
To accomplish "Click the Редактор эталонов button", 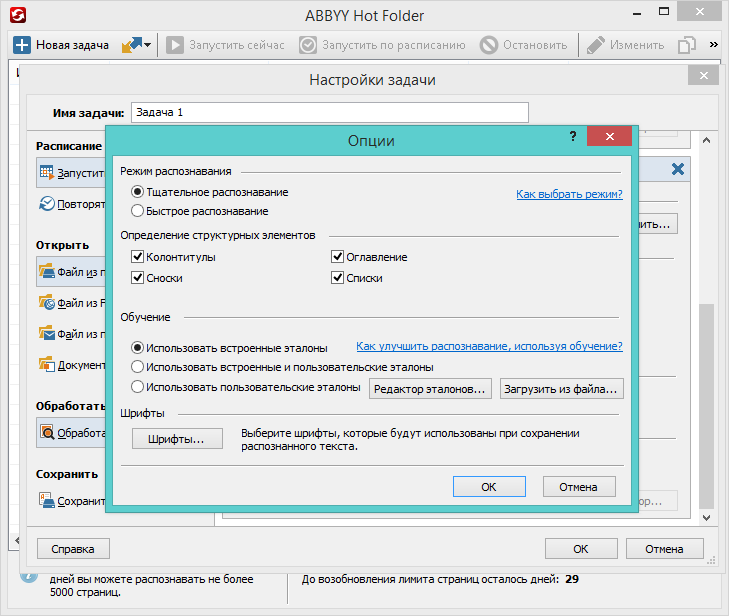I will 430,389.
